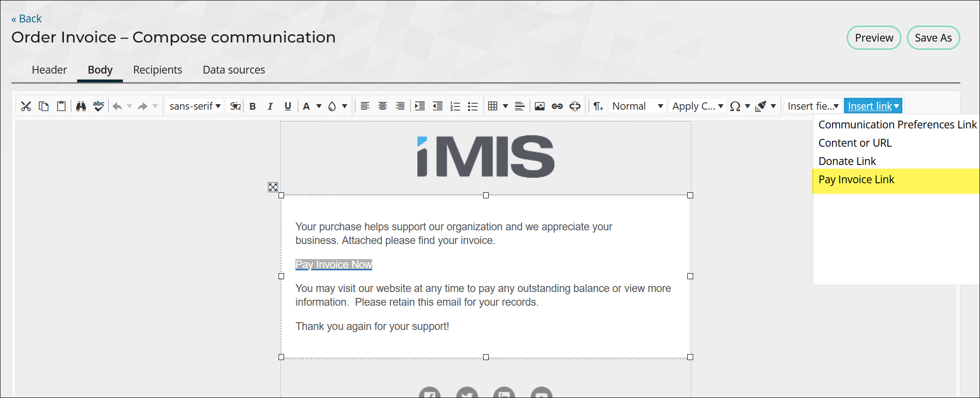The height and width of the screenshot is (398, 980).
Task: Expand the format stripper dropdown arrow
Action: (x=773, y=106)
